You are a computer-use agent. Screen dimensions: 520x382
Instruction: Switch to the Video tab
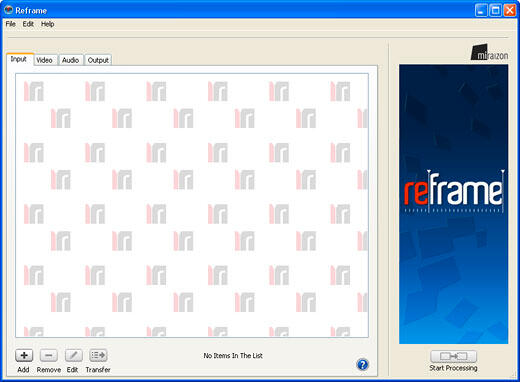(x=44, y=60)
